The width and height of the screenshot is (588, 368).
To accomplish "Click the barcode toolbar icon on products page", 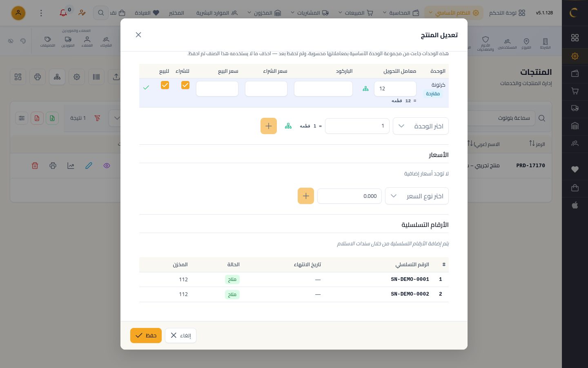I will pos(96,77).
